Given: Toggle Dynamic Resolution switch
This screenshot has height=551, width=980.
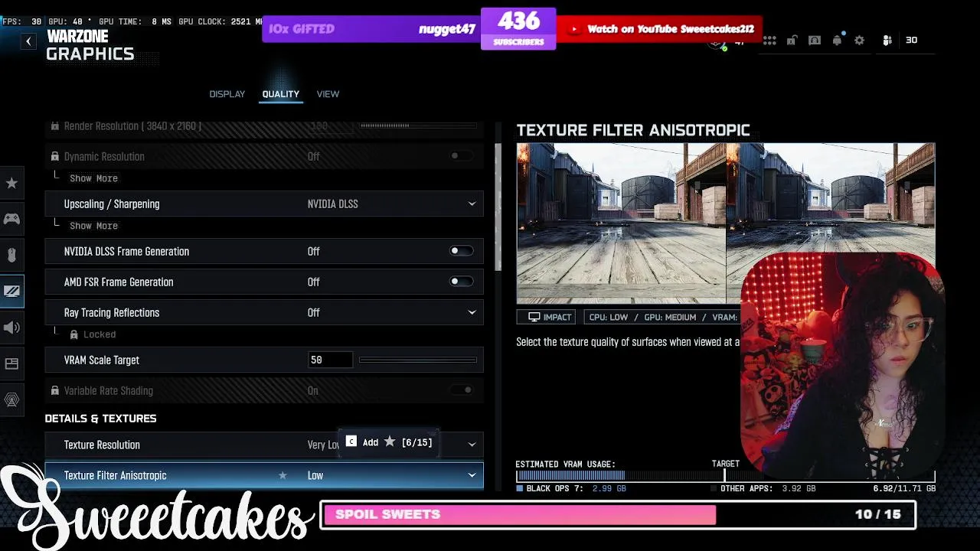Looking at the screenshot, I should point(461,156).
